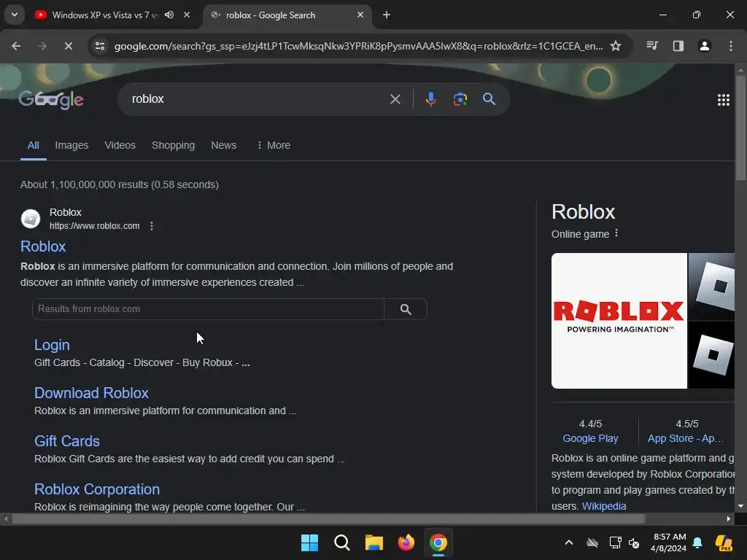This screenshot has width=747, height=560.
Task: View the lower Roblox logo thumbnail
Action: tap(711, 355)
